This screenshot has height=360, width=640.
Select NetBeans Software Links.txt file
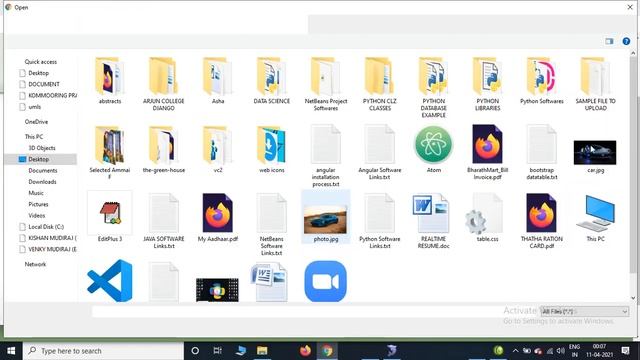[271, 224]
